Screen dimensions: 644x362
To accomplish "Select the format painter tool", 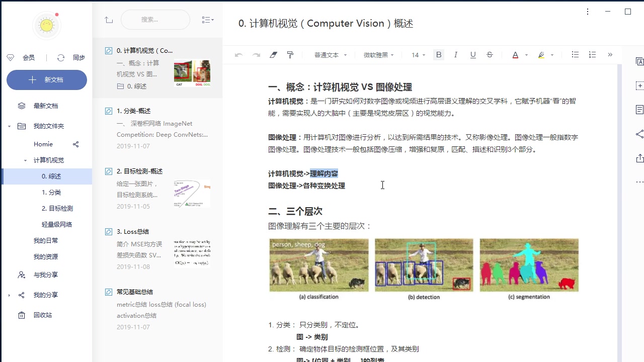I will 290,55.
